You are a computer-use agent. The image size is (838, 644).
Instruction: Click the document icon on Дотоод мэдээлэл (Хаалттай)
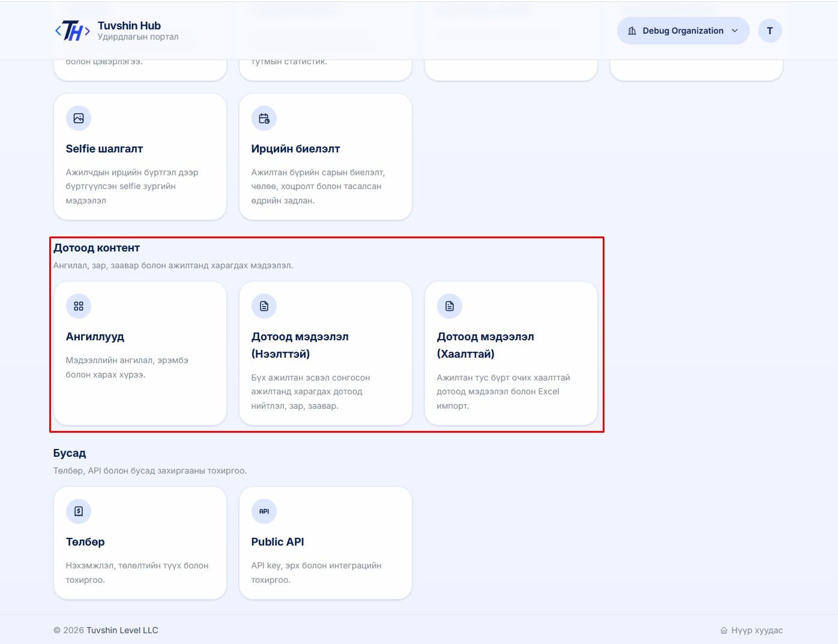coord(450,306)
